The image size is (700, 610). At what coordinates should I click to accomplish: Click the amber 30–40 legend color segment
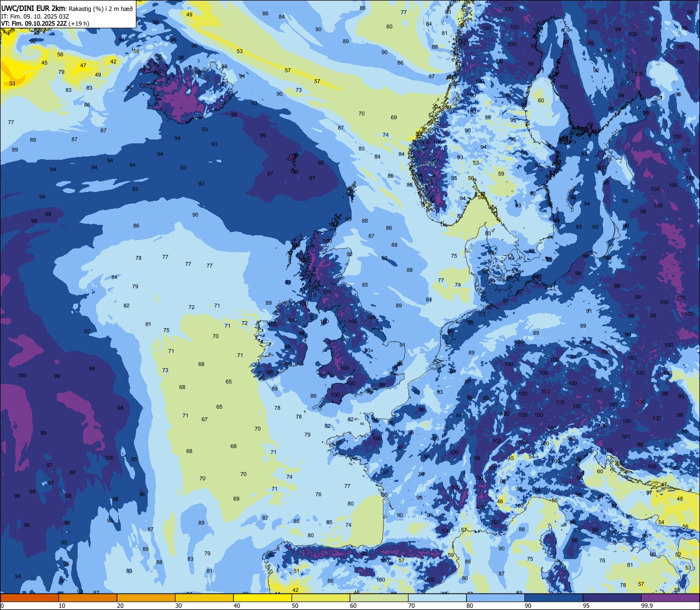pos(204,597)
